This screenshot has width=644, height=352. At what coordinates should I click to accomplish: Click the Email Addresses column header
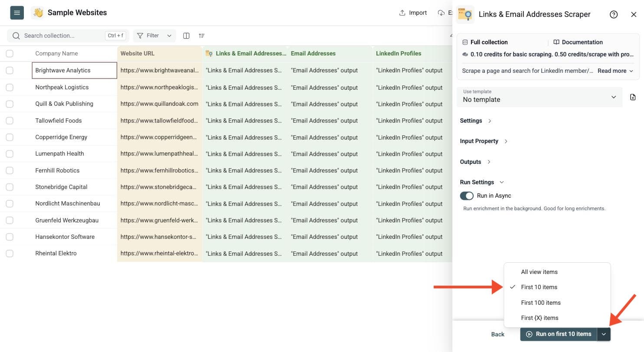coord(330,54)
